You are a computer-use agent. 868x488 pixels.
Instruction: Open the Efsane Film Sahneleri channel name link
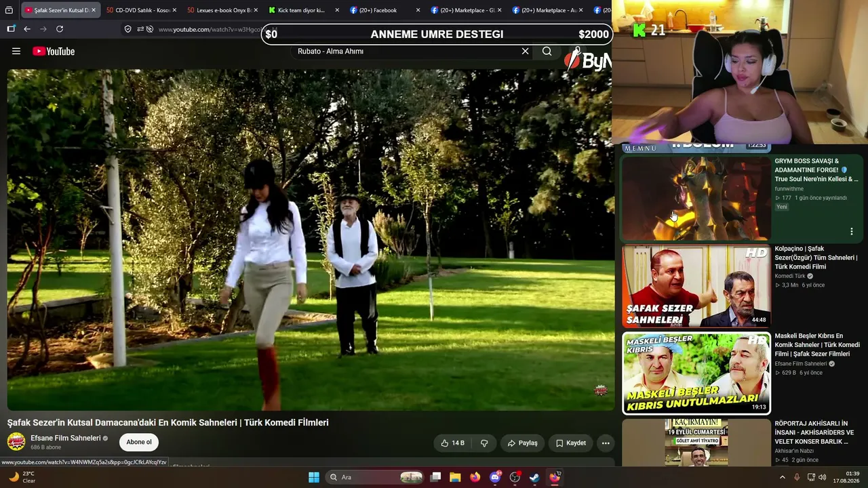(65, 438)
